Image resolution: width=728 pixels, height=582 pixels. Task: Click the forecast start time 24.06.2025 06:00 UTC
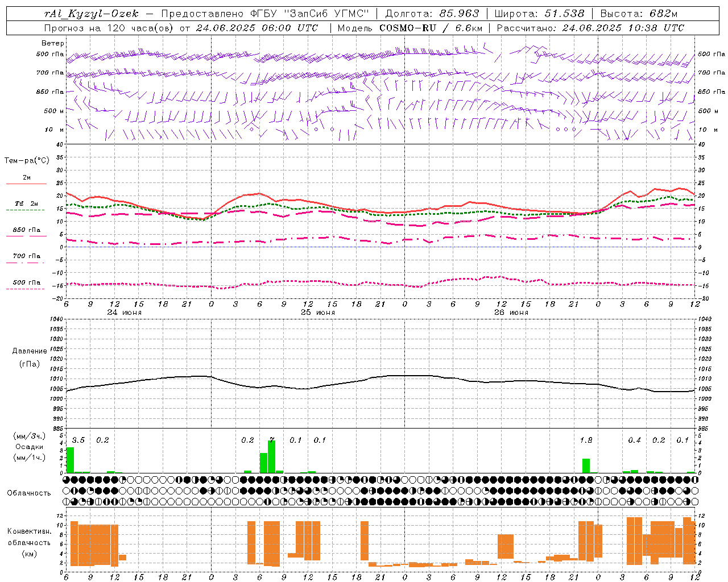[257, 28]
